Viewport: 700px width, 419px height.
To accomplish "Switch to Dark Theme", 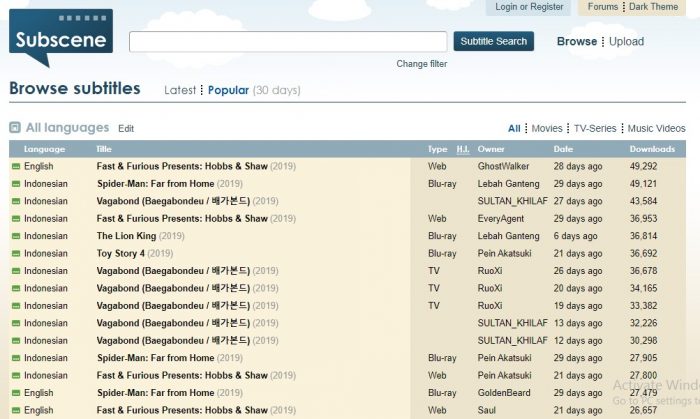I will tap(654, 7).
